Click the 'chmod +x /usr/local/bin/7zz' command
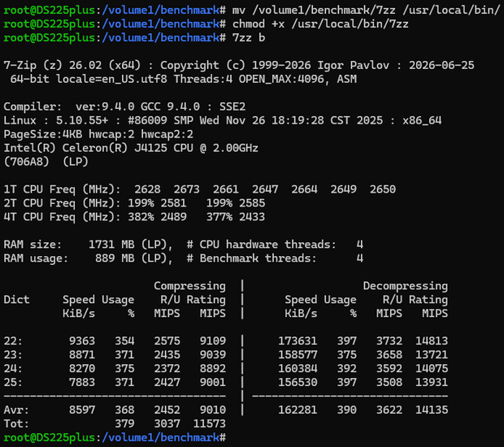Screen dimensions: 504x447 [x=320, y=24]
